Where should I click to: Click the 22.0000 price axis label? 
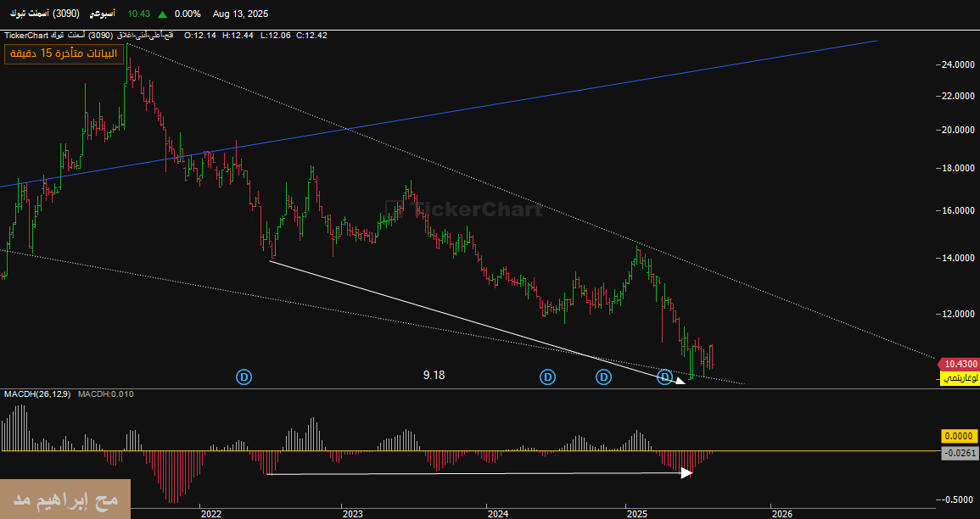click(957, 96)
